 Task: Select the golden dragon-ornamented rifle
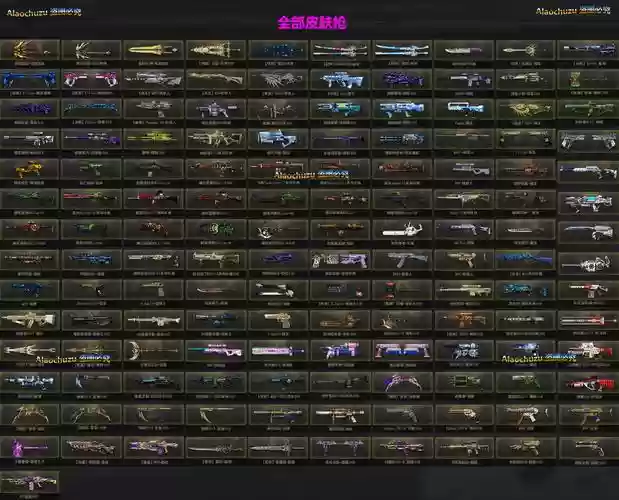[x=525, y=109]
